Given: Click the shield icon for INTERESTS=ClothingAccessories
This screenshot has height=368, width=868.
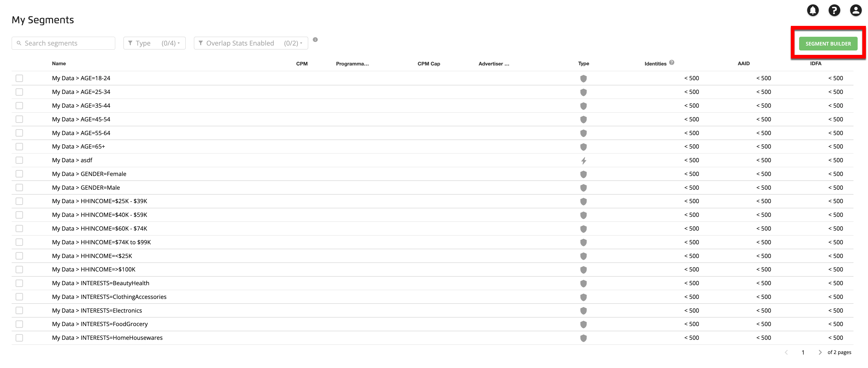Looking at the screenshot, I should [584, 297].
